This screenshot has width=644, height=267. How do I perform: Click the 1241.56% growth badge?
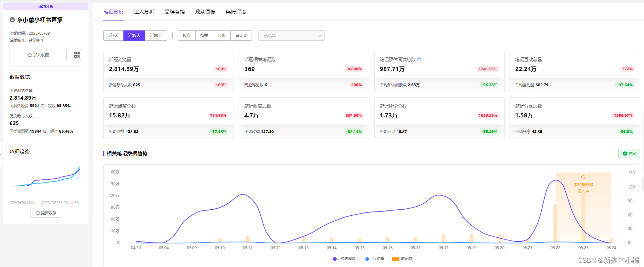pyautogui.click(x=488, y=69)
